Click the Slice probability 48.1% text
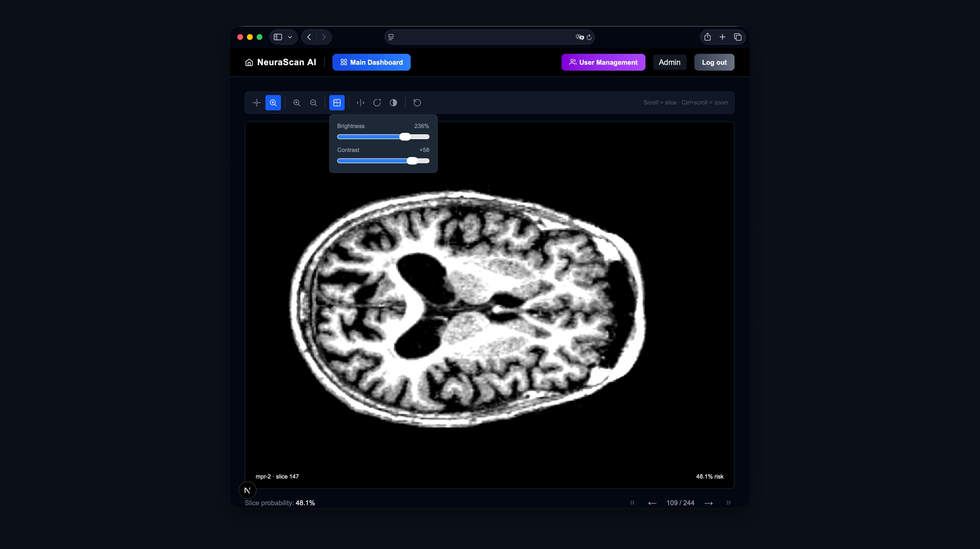The image size is (980, 549). (280, 503)
